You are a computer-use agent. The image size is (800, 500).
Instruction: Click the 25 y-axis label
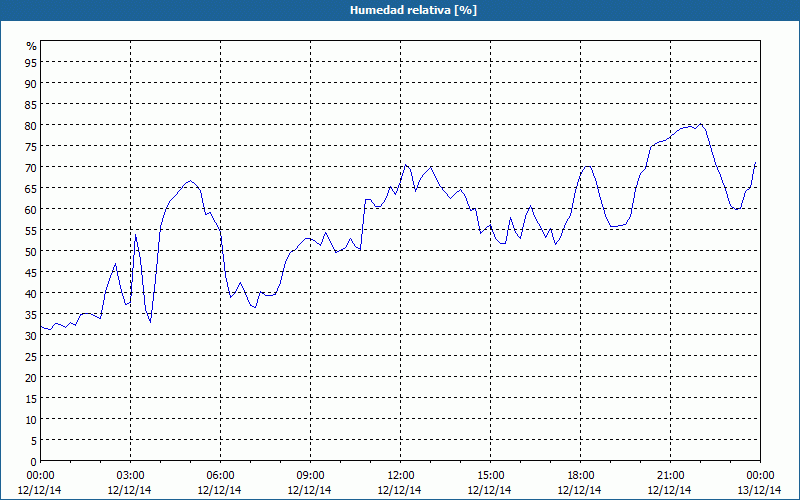[x=31, y=357]
